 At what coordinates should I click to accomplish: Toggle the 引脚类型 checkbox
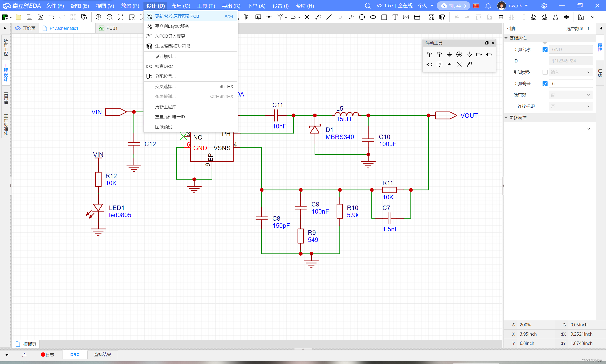545,72
